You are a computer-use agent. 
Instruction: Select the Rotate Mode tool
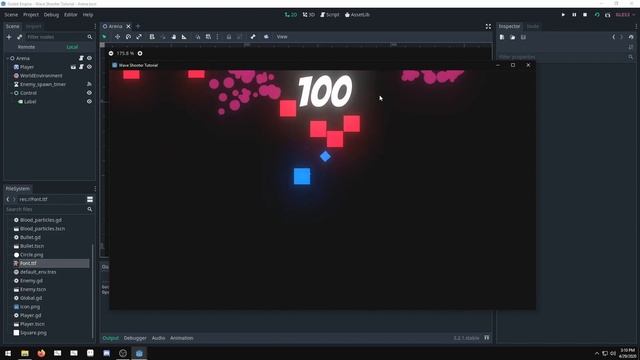[x=128, y=37]
